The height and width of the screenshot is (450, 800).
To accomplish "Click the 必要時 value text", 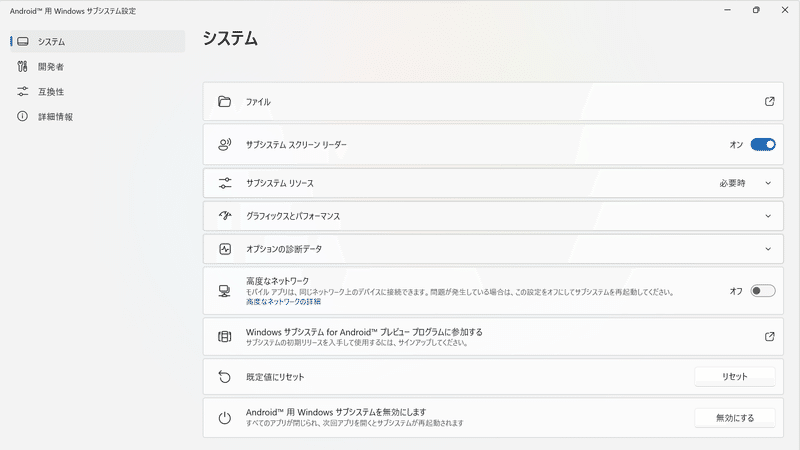I will click(732, 183).
